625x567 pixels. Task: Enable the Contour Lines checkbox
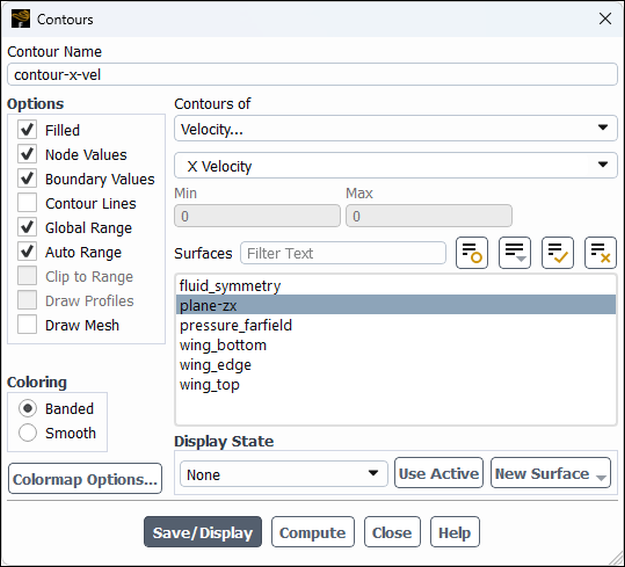pyautogui.click(x=27, y=203)
